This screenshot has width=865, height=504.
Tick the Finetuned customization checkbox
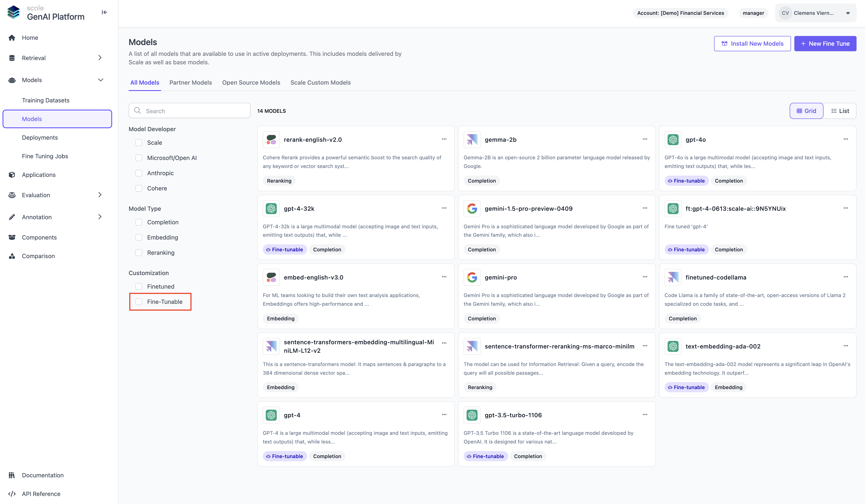(x=139, y=286)
